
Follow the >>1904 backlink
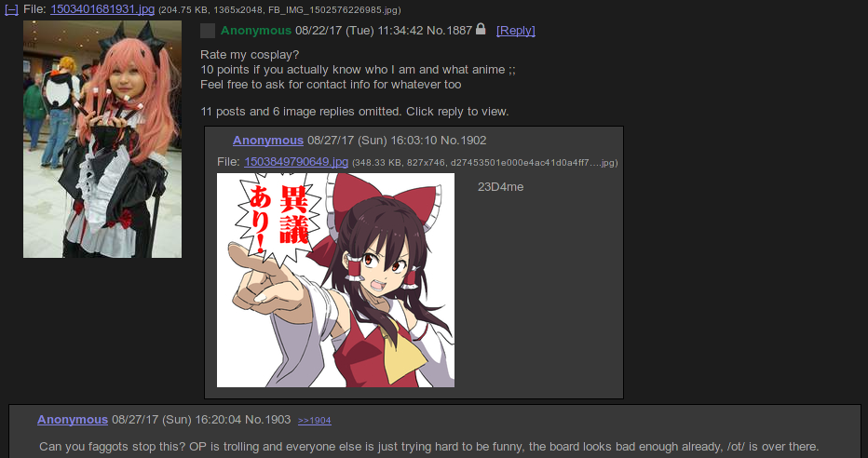click(315, 421)
